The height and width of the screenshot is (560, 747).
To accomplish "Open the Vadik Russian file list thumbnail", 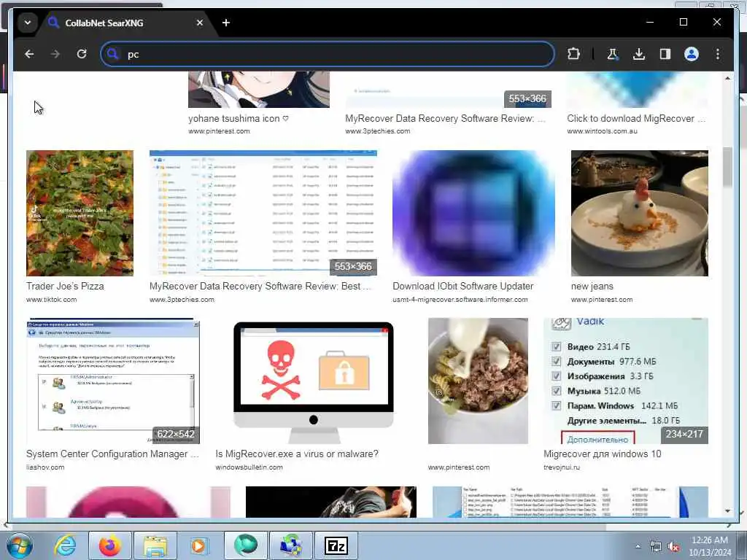I will pyautogui.click(x=625, y=381).
